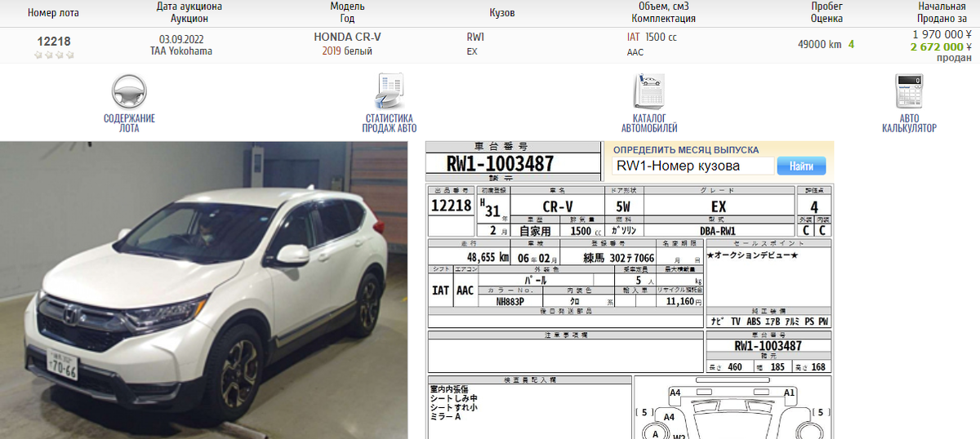Click the car damage diagram on the sheet
Viewport: 980px width, 439px height.
click(733, 408)
